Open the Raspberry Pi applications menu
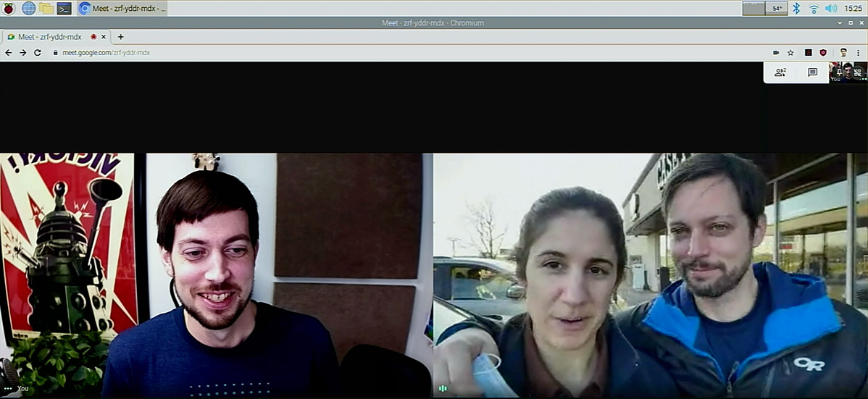The image size is (868, 399). pyautogui.click(x=8, y=8)
